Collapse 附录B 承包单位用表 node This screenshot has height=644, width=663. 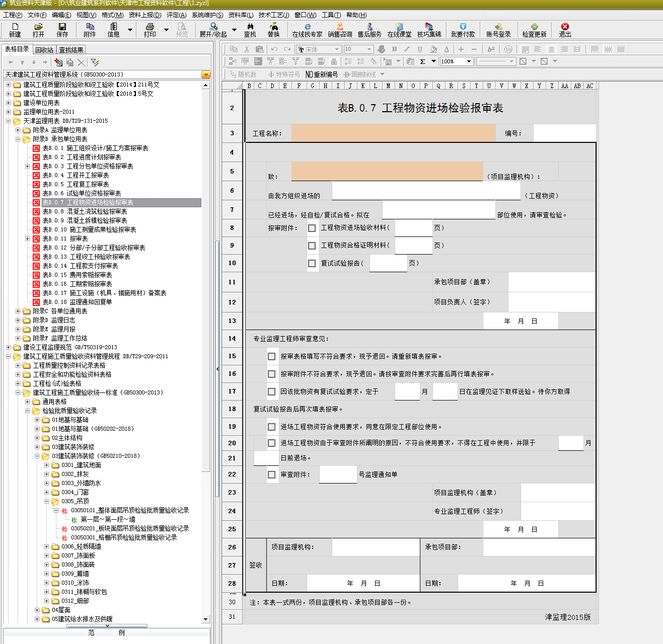click(18, 139)
